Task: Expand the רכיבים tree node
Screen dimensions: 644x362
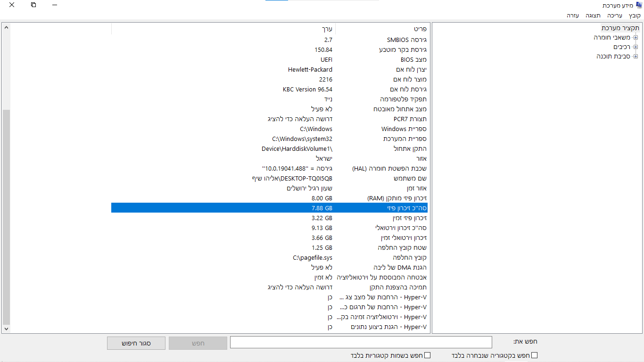Action: [636, 47]
